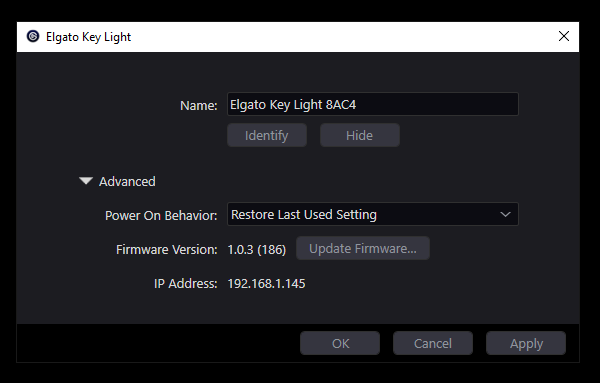Image resolution: width=600 pixels, height=383 pixels.
Task: Open the Power On Behavior dropdown
Action: click(373, 214)
